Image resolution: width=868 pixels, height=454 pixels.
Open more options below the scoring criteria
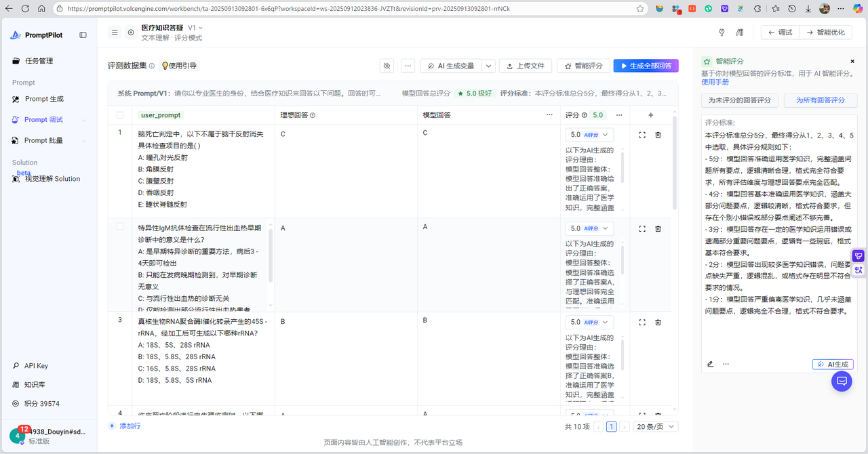726,364
